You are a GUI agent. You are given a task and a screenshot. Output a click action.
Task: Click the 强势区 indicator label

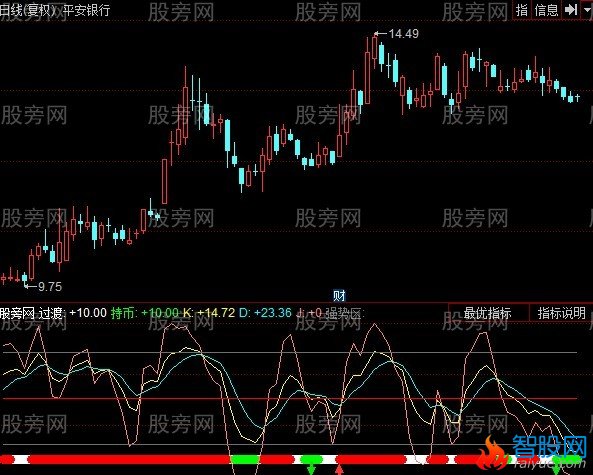point(344,313)
